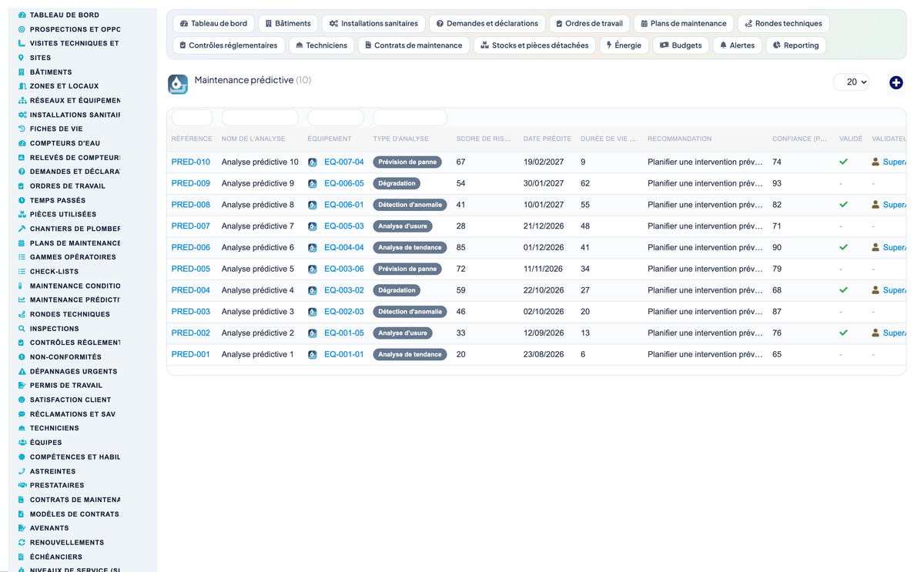Open record PRED-010
This screenshot has height=572, width=924.
click(x=191, y=162)
